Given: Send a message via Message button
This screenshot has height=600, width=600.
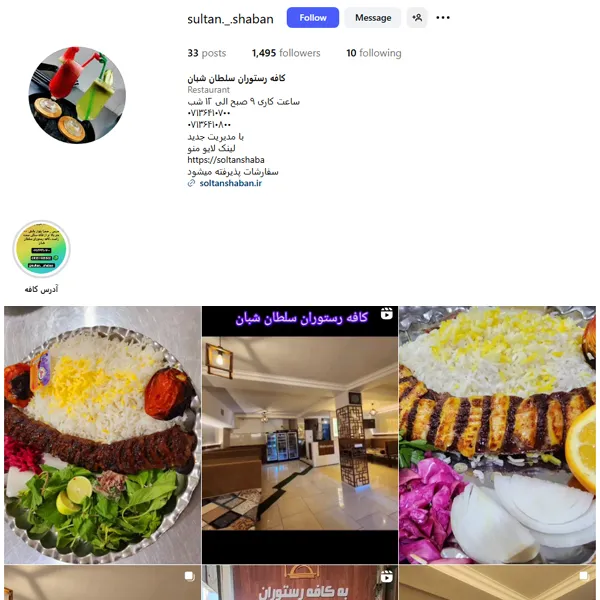Looking at the screenshot, I should (x=373, y=18).
